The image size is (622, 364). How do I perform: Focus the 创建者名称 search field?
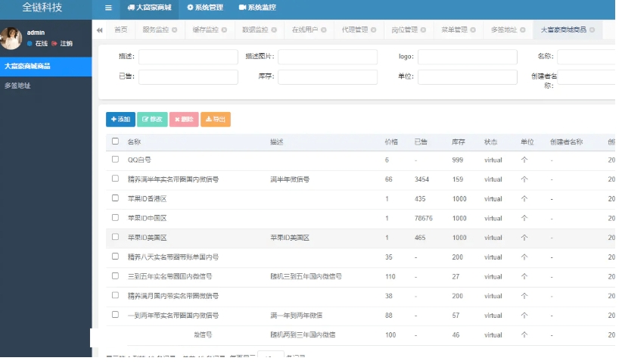pos(586,77)
